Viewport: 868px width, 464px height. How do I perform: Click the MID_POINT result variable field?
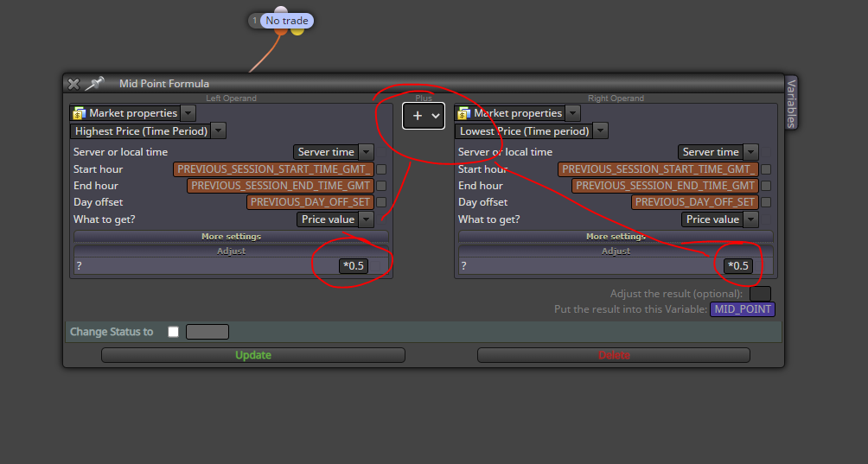(743, 309)
